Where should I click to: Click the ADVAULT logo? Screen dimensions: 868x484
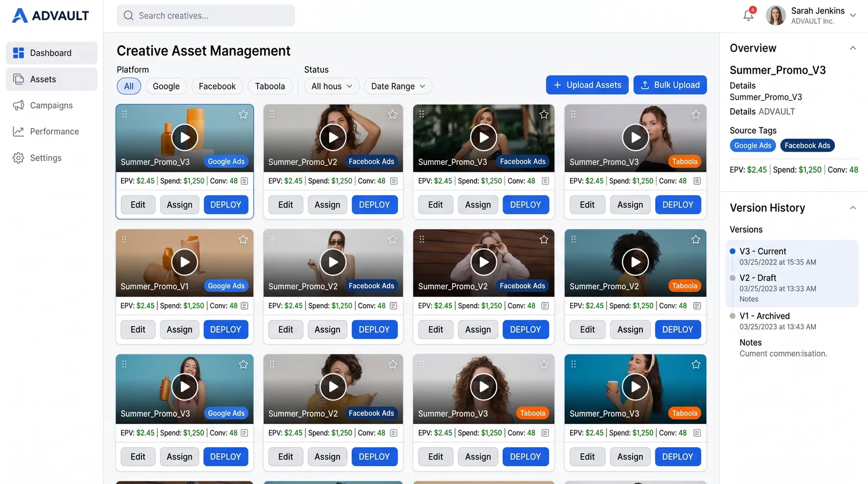50,16
